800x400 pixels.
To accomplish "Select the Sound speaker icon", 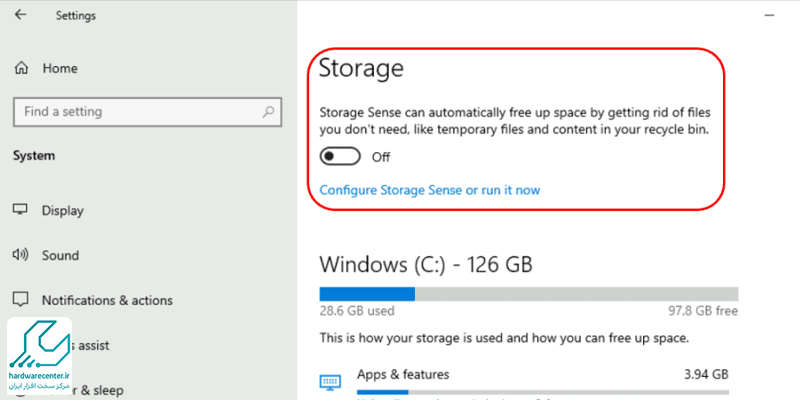I will coord(20,255).
